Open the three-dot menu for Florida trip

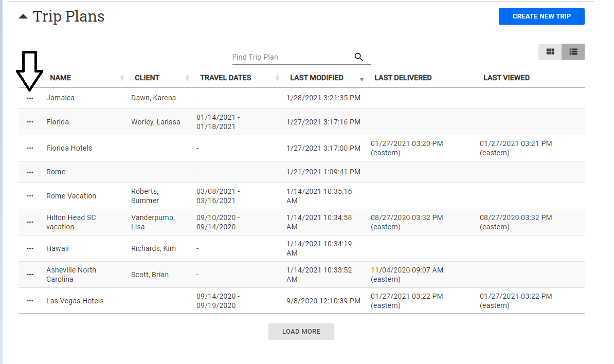point(30,122)
